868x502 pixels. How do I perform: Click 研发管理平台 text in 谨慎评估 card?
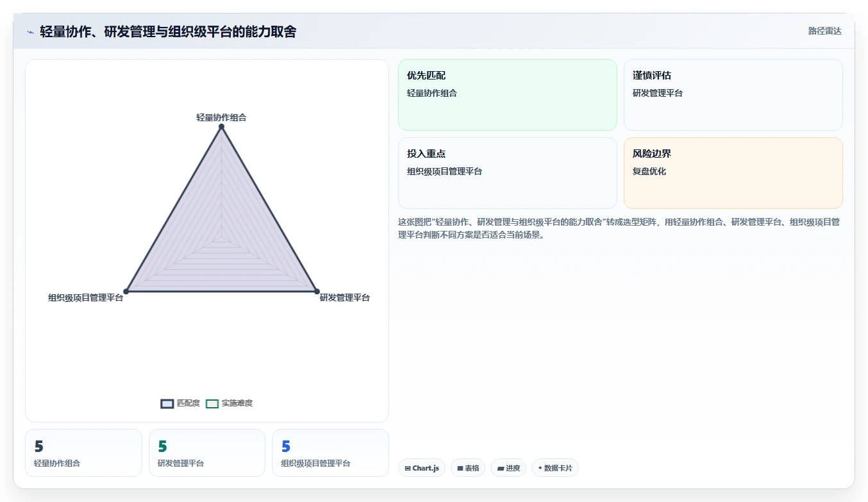658,93
